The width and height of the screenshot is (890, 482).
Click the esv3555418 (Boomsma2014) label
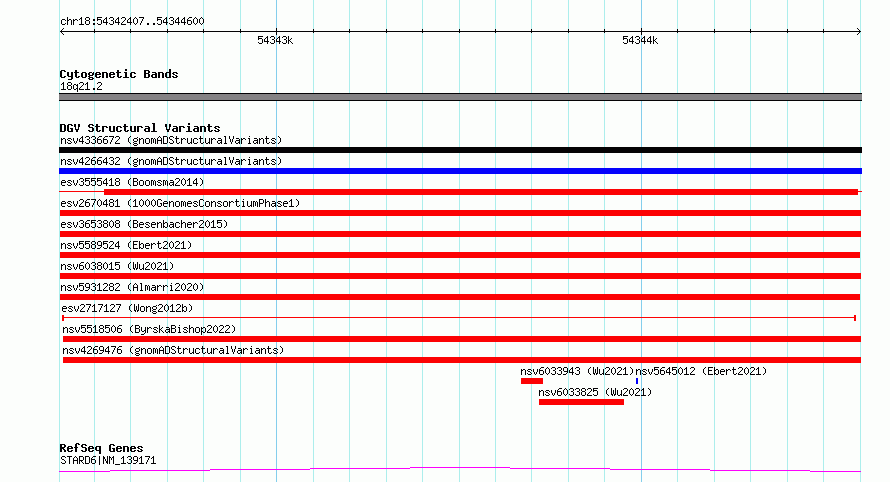(x=132, y=182)
